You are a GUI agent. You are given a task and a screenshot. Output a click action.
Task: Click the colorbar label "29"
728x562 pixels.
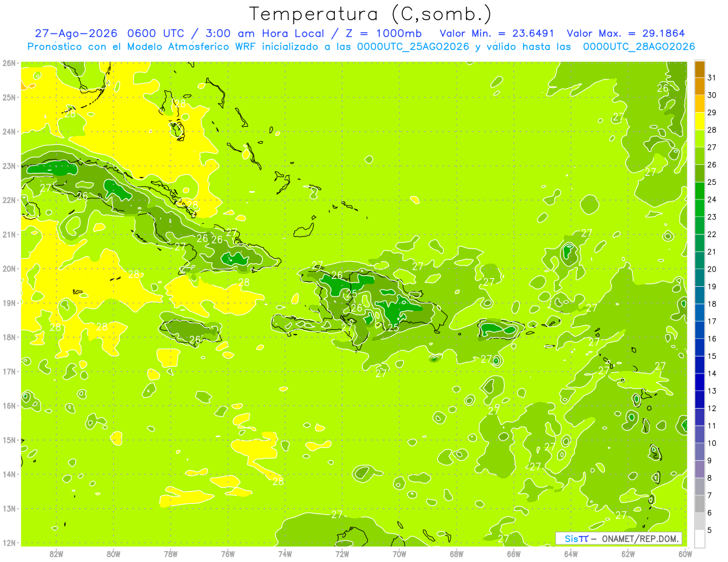tap(712, 113)
